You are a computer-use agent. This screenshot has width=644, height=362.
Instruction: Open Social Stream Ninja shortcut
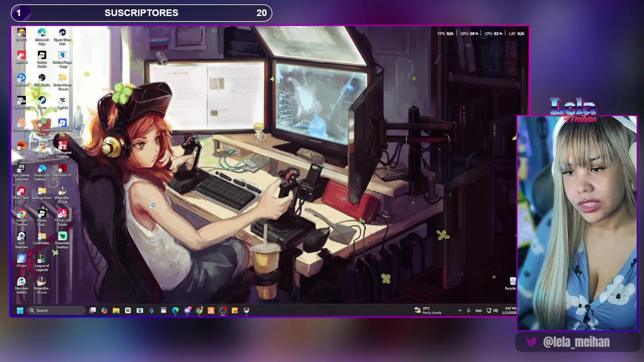click(x=42, y=127)
